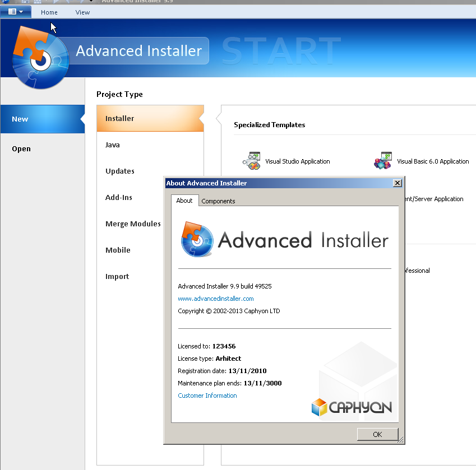
Task: Choose the Updates project type
Action: (x=120, y=171)
